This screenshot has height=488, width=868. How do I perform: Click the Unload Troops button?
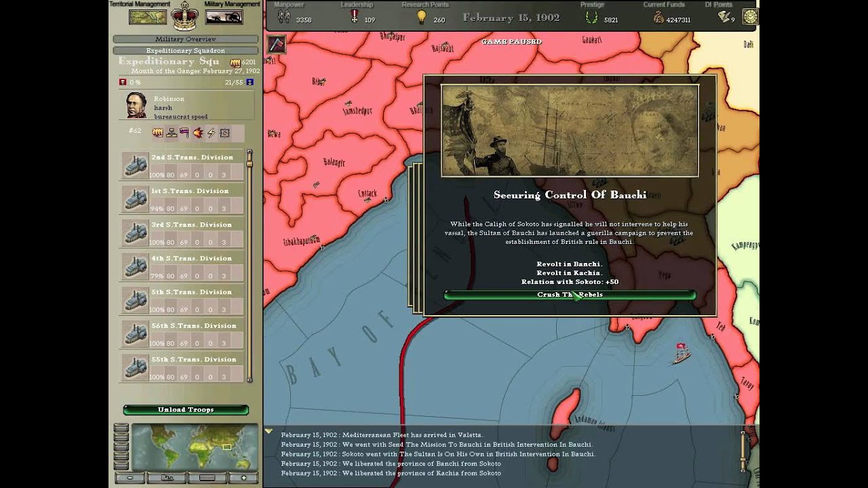pyautogui.click(x=186, y=410)
